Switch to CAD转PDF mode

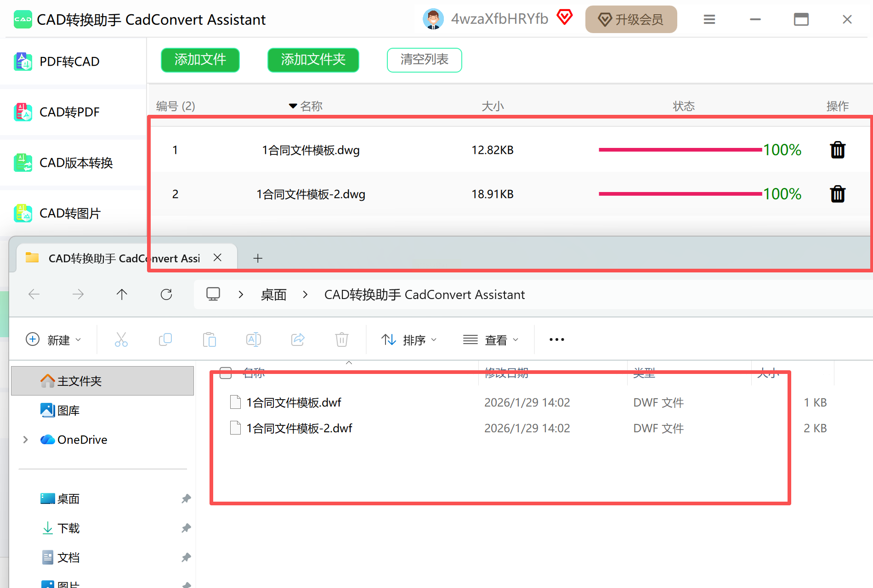pos(69,112)
